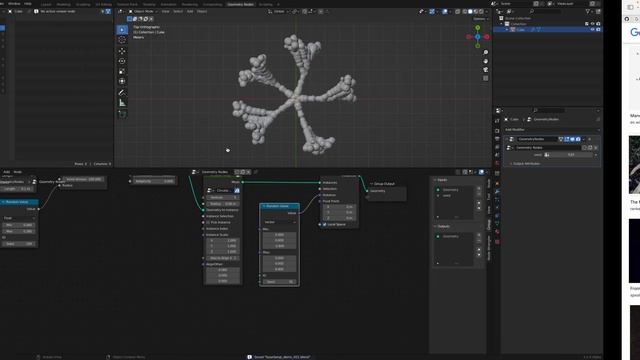Open the Object properties tab (orange square)
The image size is (640, 360).
(x=497, y=183)
